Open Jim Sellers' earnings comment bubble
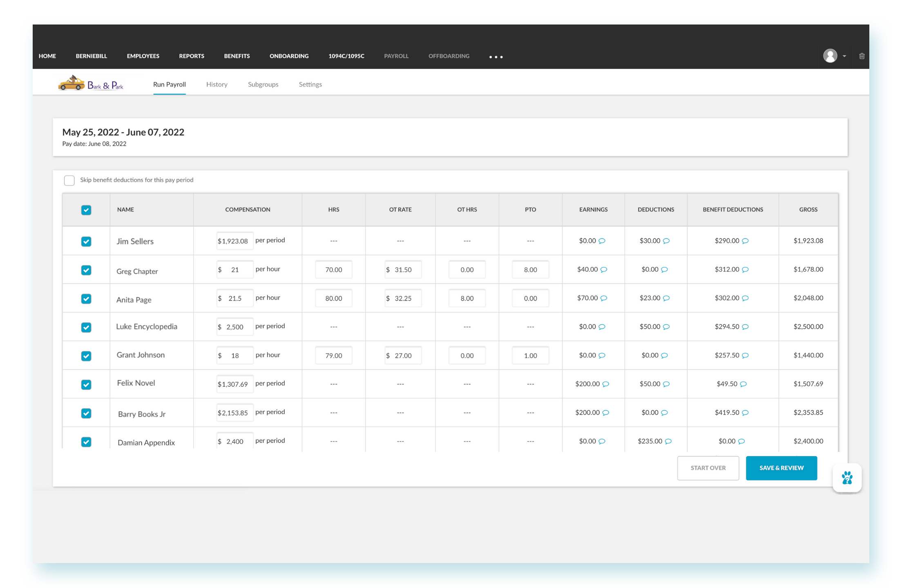902x588 pixels. tap(602, 241)
